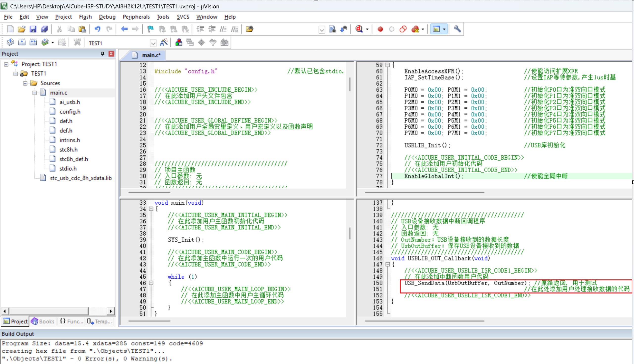Close the Project panel
Screen dimensions: 634x364
111,53
